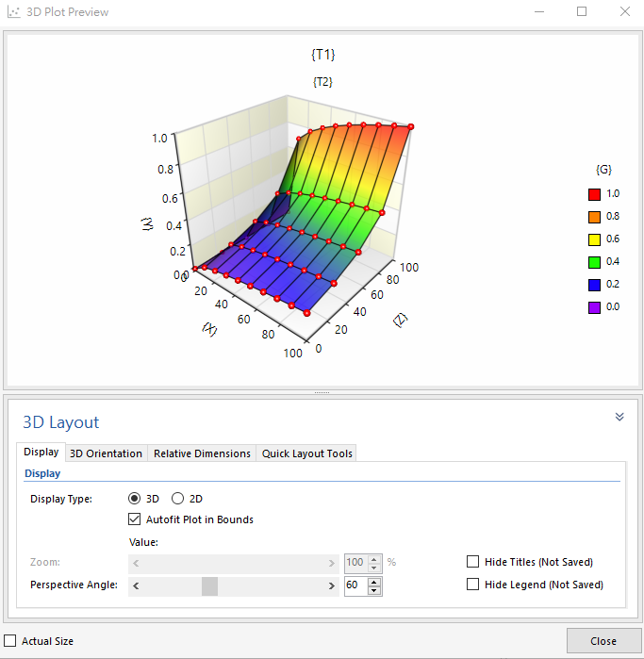644x659 pixels.
Task: Click the {Y} vertical axis label
Action: click(x=147, y=224)
